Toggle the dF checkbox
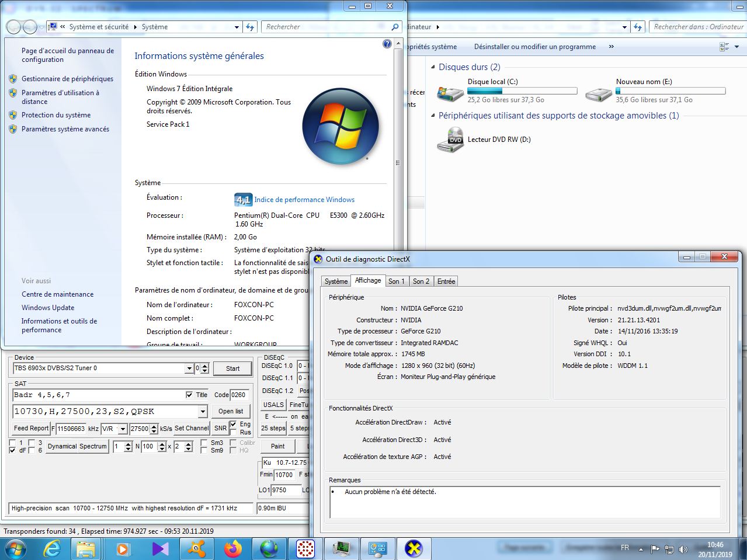This screenshot has width=747, height=560. [x=13, y=450]
